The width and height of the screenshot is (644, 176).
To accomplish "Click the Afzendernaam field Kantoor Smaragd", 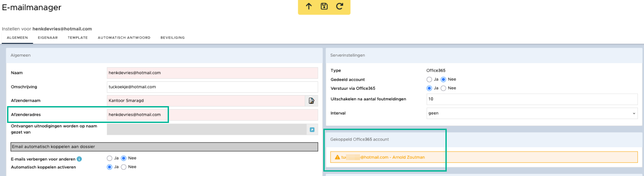I will (206, 101).
